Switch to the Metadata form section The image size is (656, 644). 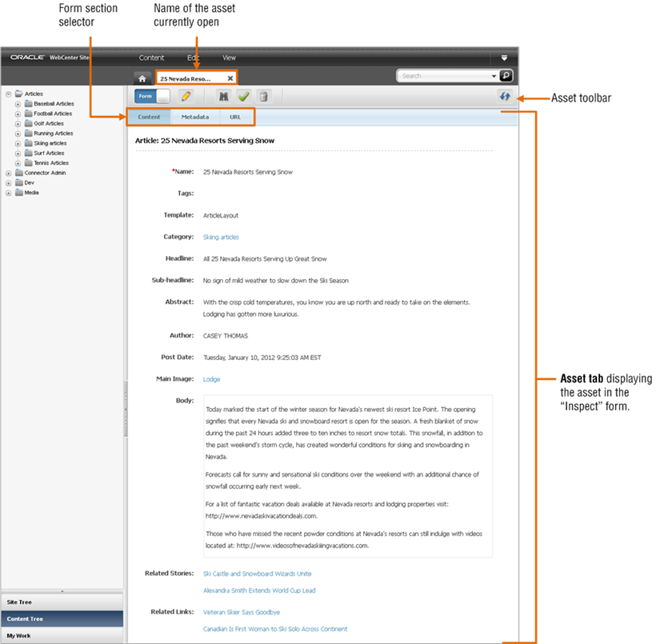[x=195, y=117]
